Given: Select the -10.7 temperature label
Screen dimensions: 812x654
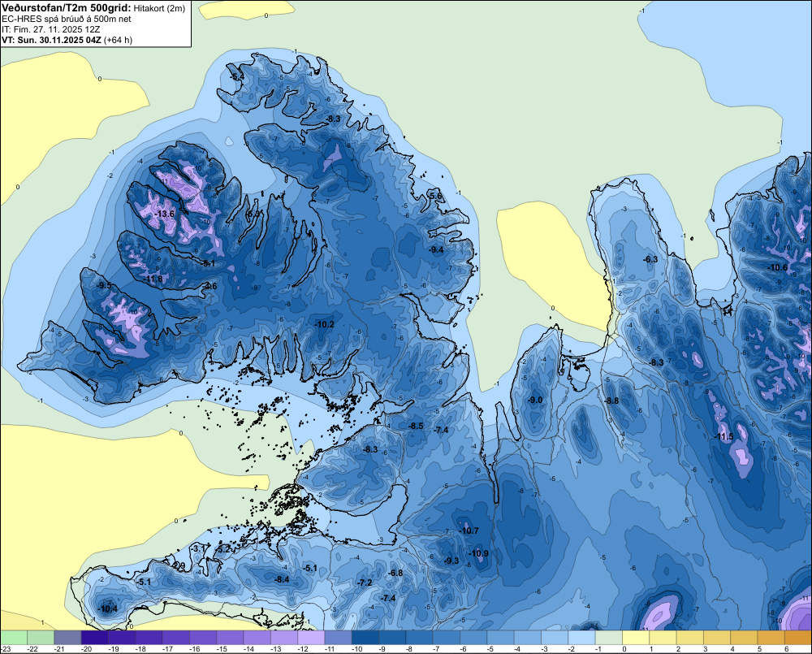Looking at the screenshot, I should (469, 531).
